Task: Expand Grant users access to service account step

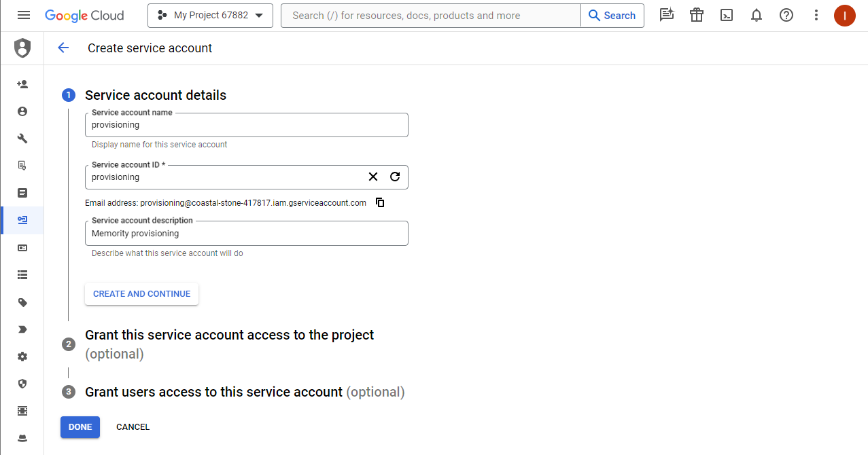Action: pyautogui.click(x=213, y=392)
